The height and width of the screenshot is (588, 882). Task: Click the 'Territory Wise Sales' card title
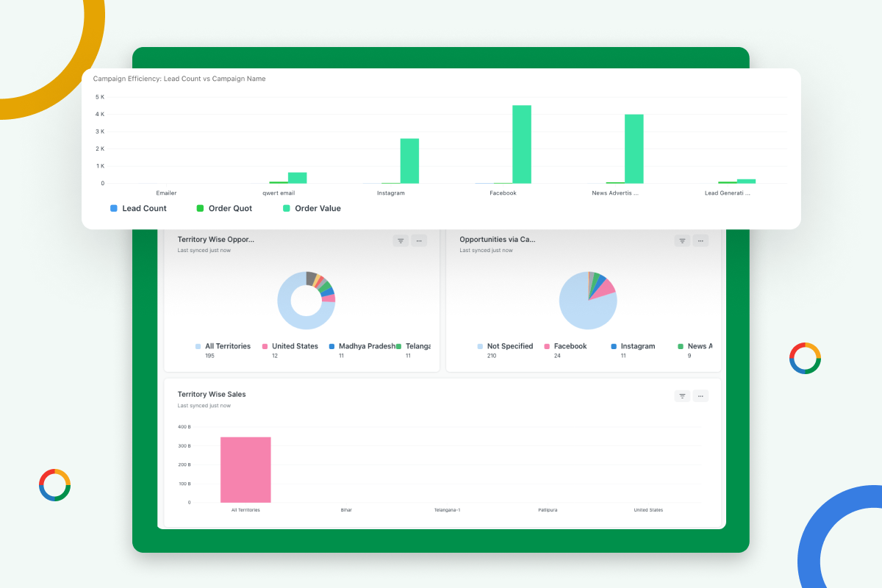tap(212, 395)
